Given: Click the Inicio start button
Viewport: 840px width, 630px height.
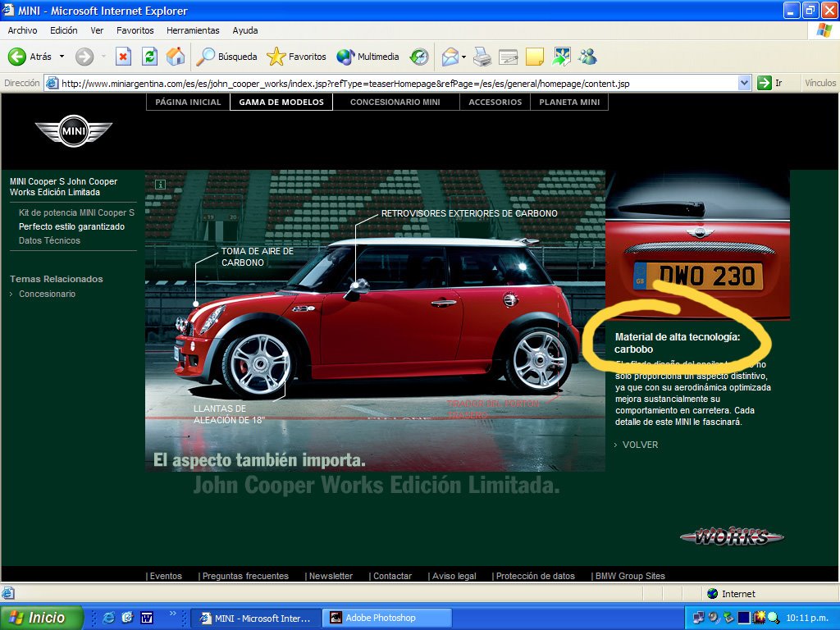Looking at the screenshot, I should [42, 618].
